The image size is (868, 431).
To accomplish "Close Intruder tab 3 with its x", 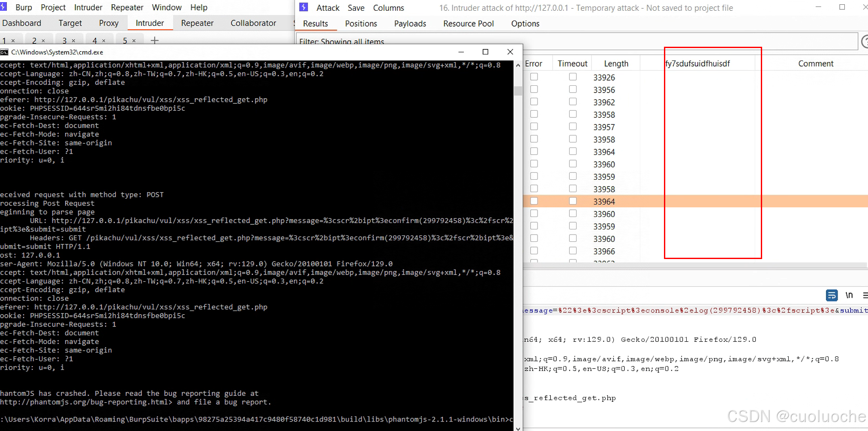I will (74, 41).
